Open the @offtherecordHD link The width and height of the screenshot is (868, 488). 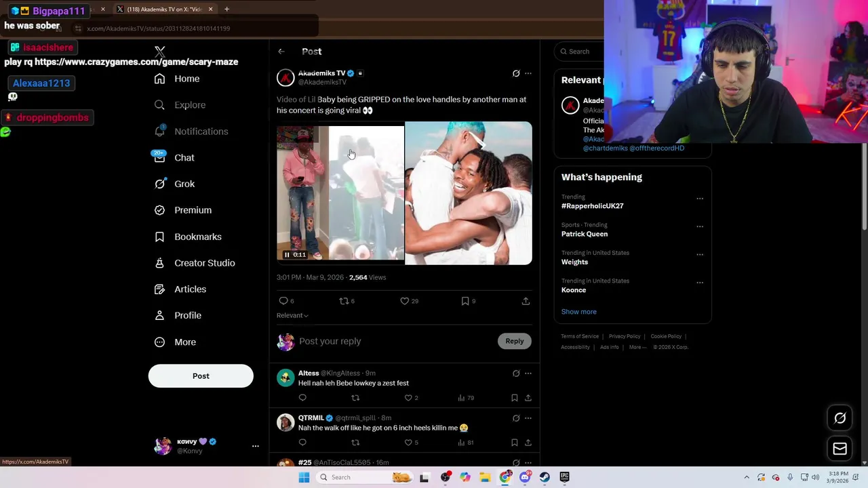pyautogui.click(x=656, y=148)
